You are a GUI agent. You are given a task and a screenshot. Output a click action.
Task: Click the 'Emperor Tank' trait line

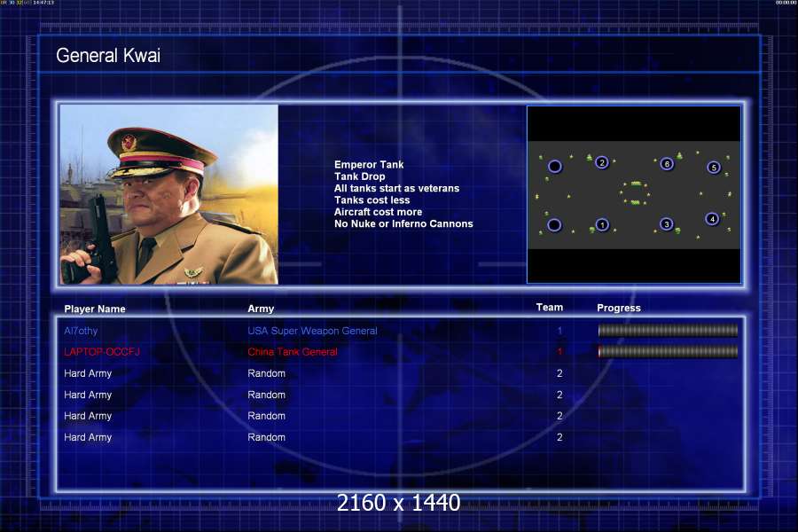(x=369, y=164)
